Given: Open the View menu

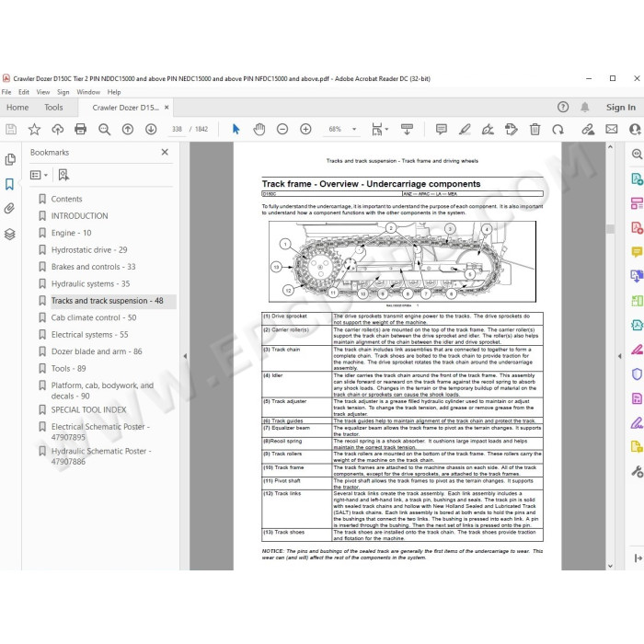Looking at the screenshot, I should tap(42, 92).
